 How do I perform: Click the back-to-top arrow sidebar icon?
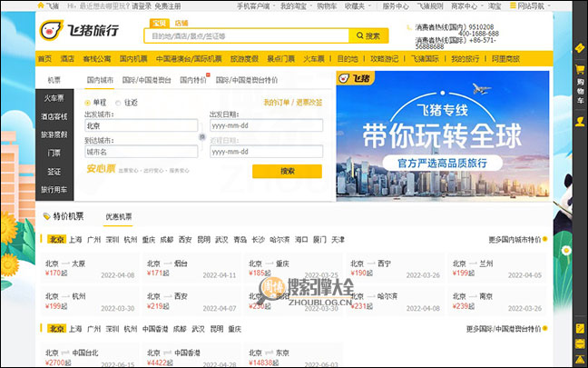click(580, 359)
